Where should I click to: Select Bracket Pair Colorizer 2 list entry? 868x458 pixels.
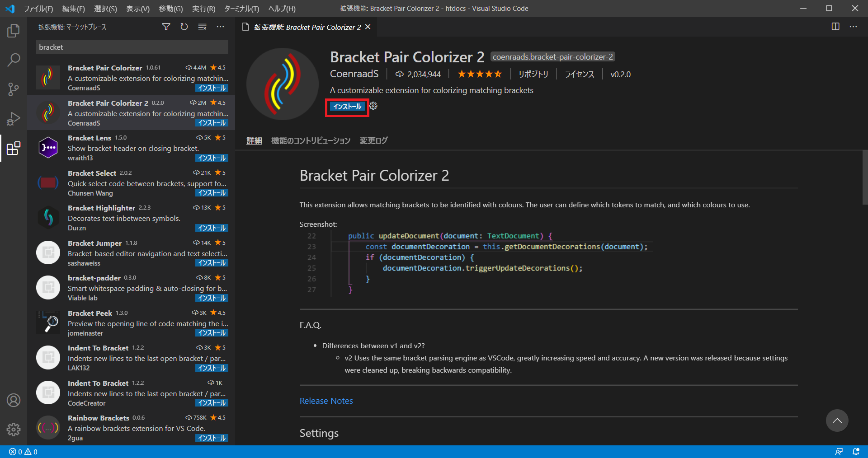point(131,112)
